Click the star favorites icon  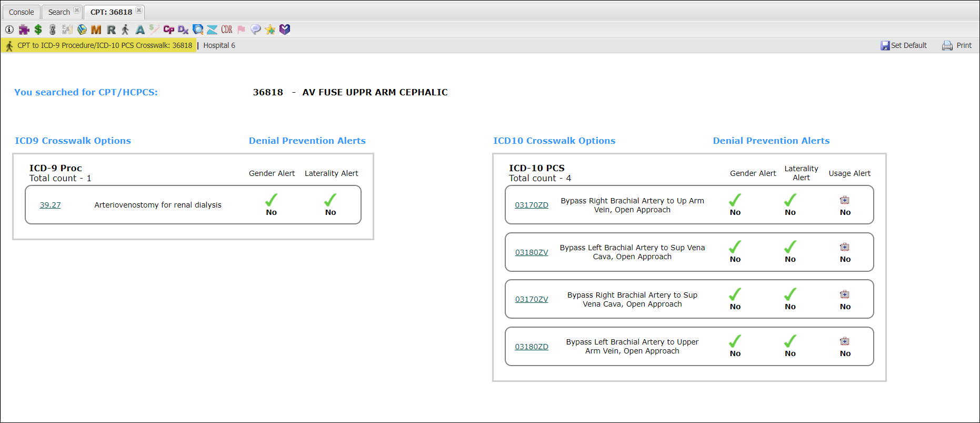click(x=270, y=29)
